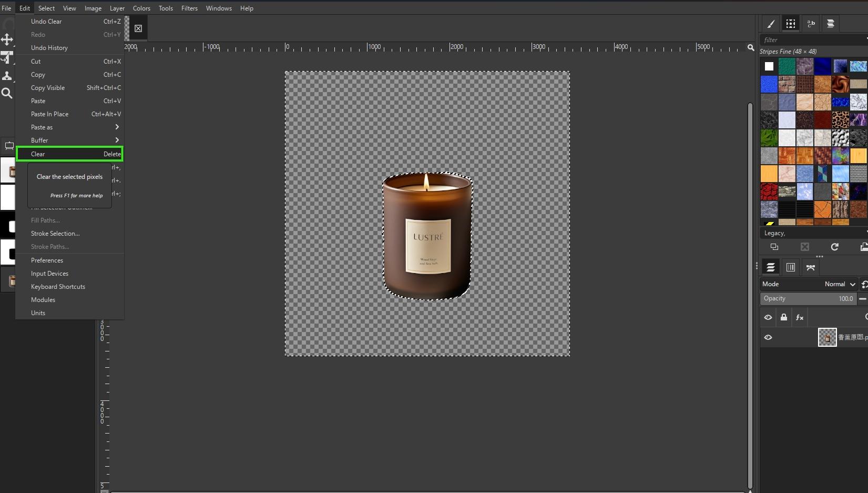Viewport: 868px width, 493px height.
Task: Choose Clear from the Edit menu
Action: (70, 154)
